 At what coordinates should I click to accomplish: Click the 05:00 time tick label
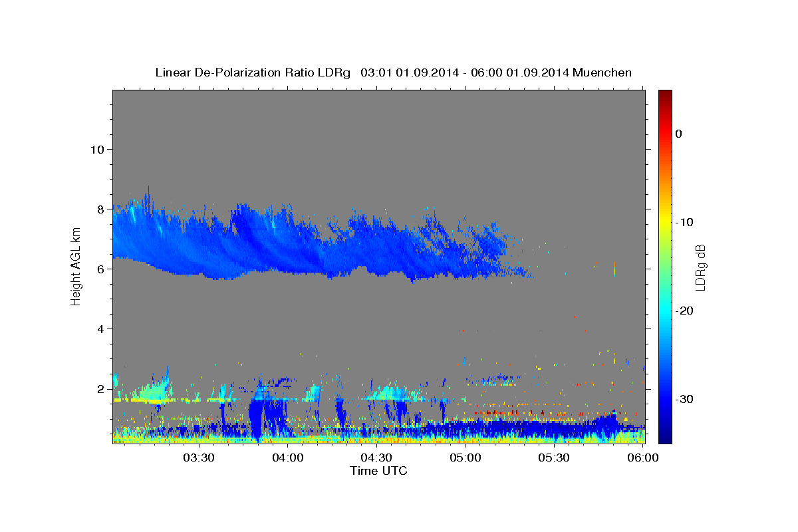point(465,458)
